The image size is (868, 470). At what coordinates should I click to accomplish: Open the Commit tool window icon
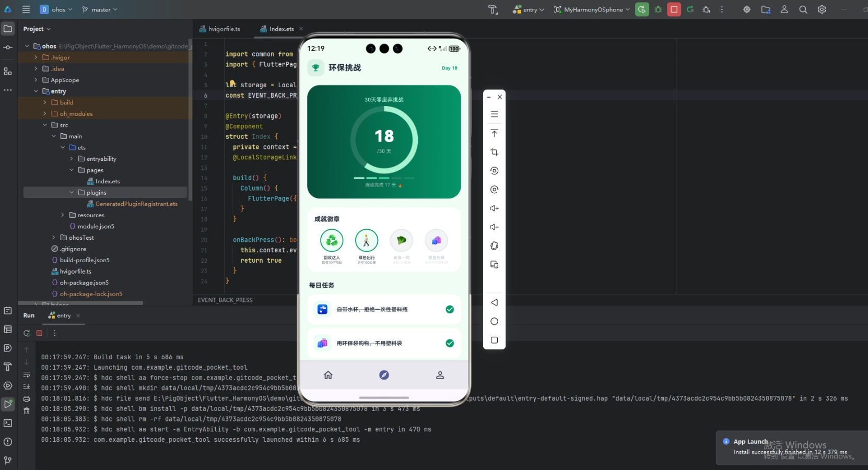(x=8, y=48)
